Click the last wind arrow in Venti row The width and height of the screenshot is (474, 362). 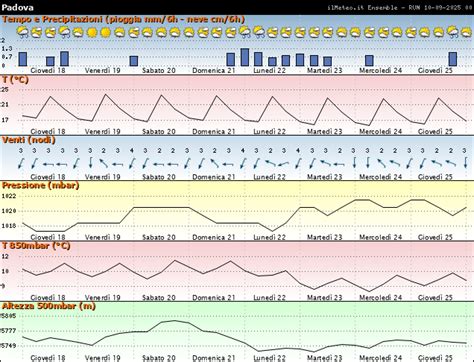coord(466,163)
